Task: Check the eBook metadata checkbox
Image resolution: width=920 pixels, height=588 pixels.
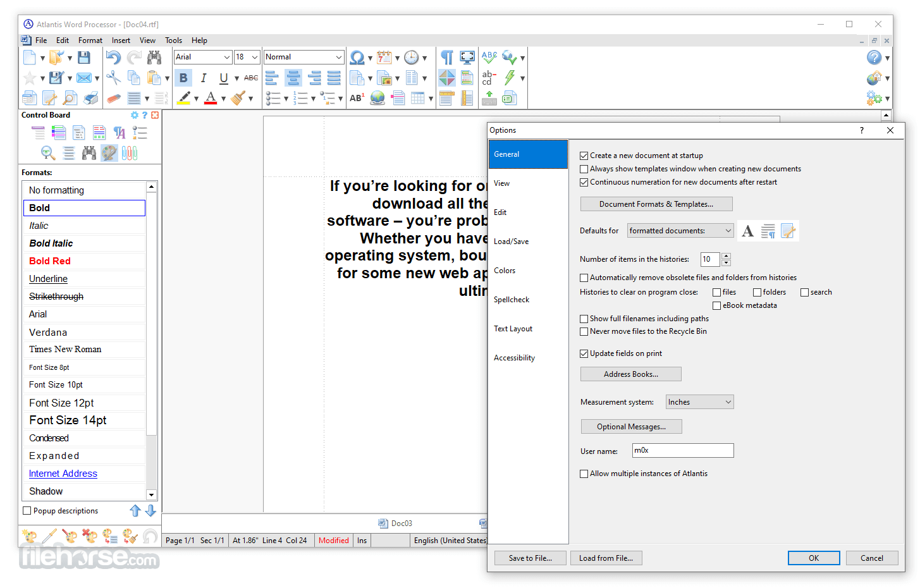Action: point(717,305)
